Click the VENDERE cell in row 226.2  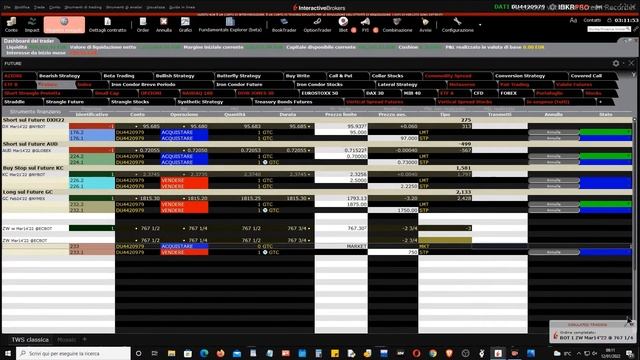184,180
